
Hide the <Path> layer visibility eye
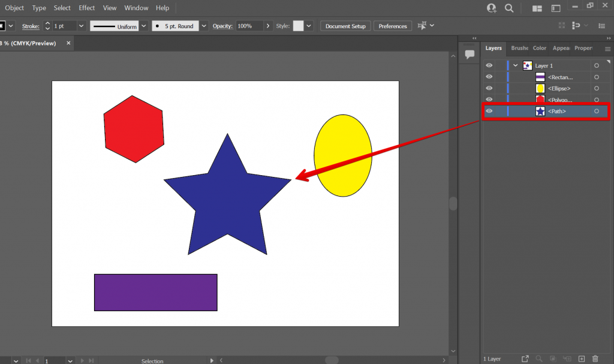[489, 110]
